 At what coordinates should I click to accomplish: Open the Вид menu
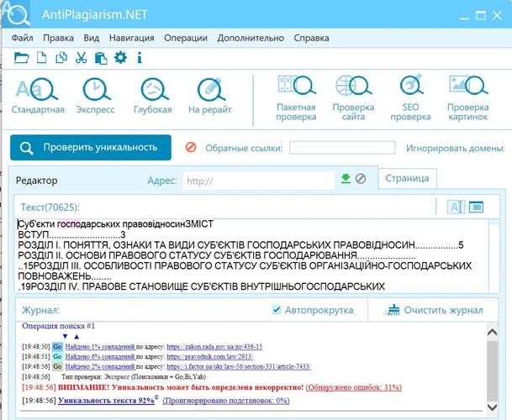(92, 38)
